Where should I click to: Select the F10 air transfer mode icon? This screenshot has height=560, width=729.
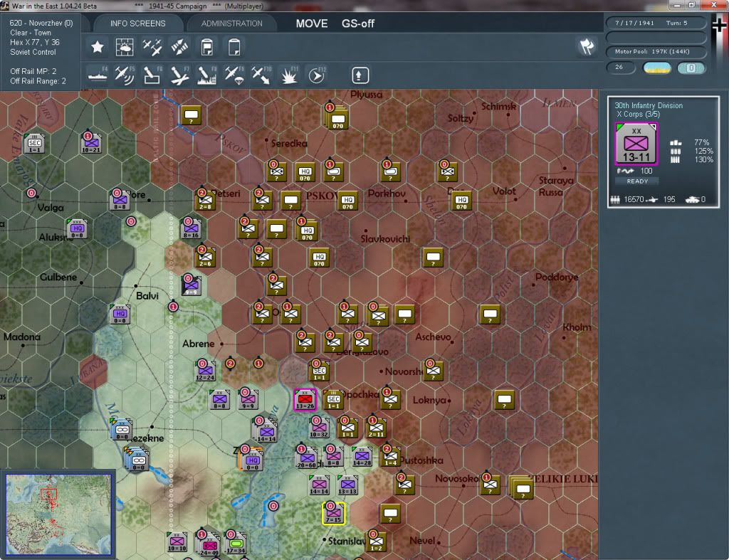coord(261,75)
